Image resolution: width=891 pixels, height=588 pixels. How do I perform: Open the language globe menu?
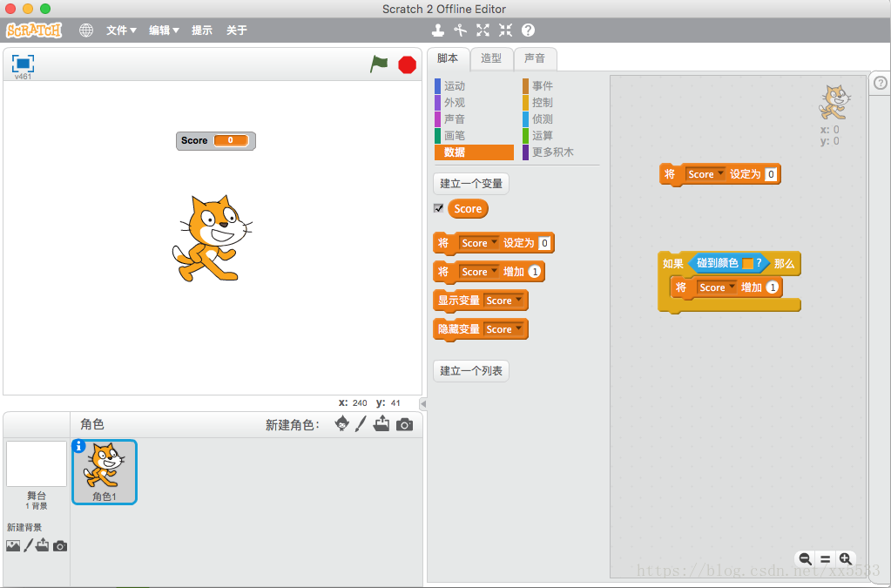coord(86,30)
